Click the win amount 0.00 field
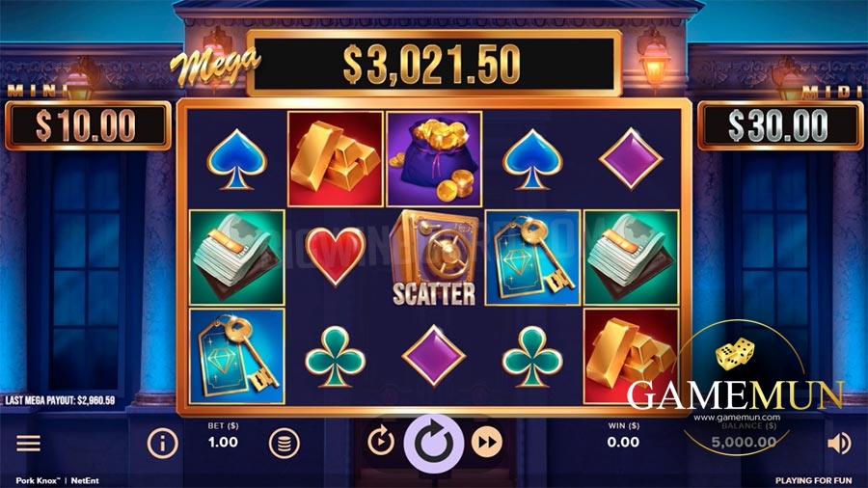 pyautogui.click(x=623, y=442)
